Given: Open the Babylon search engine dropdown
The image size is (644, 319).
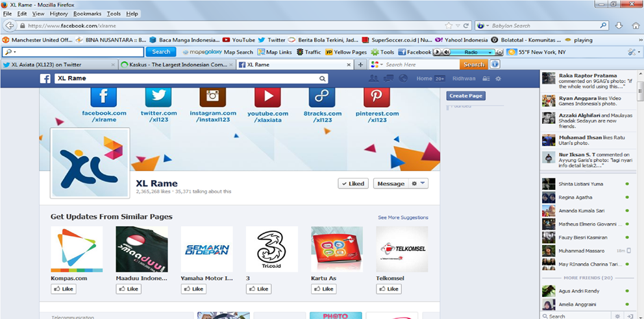Looking at the screenshot, I should click(488, 25).
